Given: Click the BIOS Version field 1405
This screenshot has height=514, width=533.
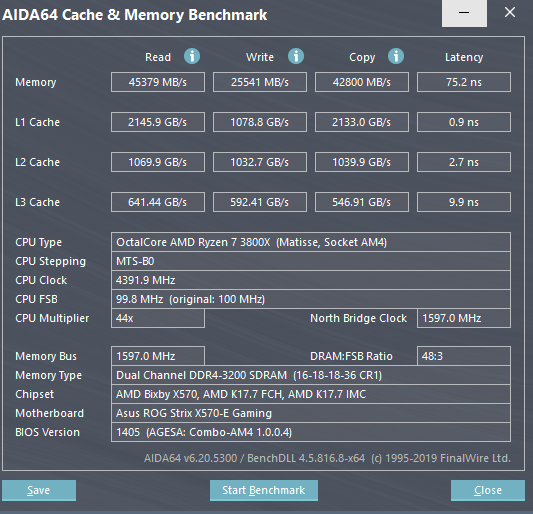Looking at the screenshot, I should pos(311,432).
